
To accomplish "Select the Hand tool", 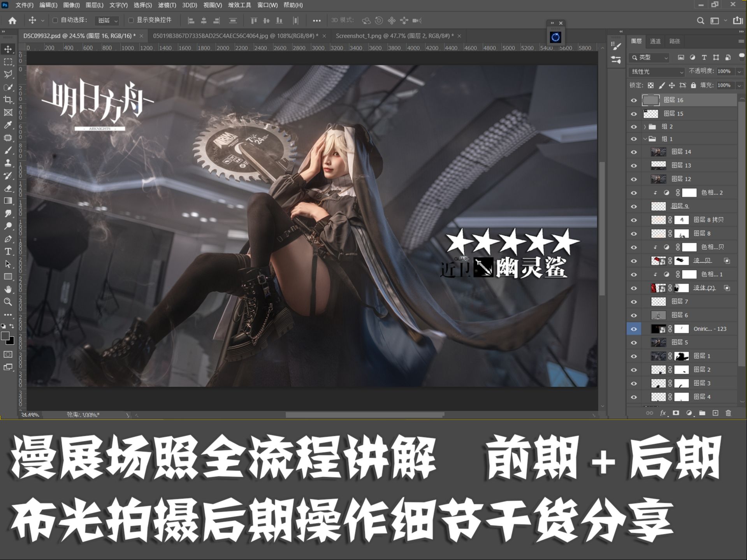I will pyautogui.click(x=8, y=290).
